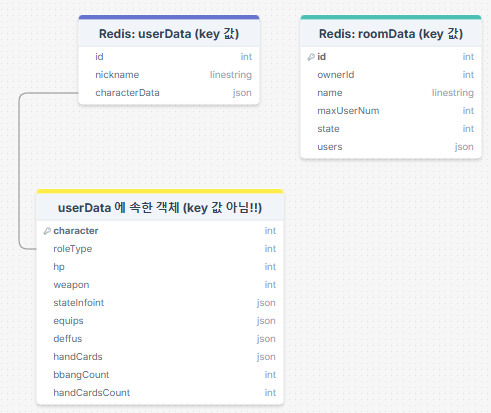491x413 pixels.
Task: Click the json type of handCards
Action: point(266,357)
